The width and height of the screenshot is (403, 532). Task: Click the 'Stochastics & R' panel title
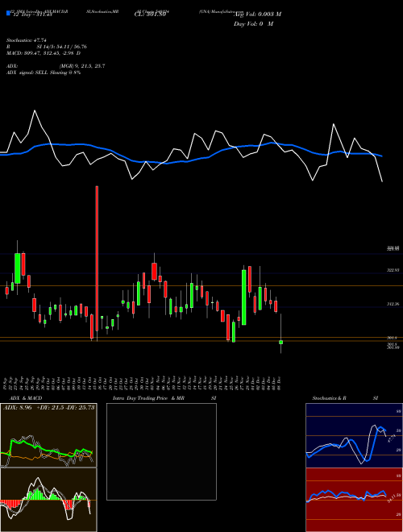(329, 398)
